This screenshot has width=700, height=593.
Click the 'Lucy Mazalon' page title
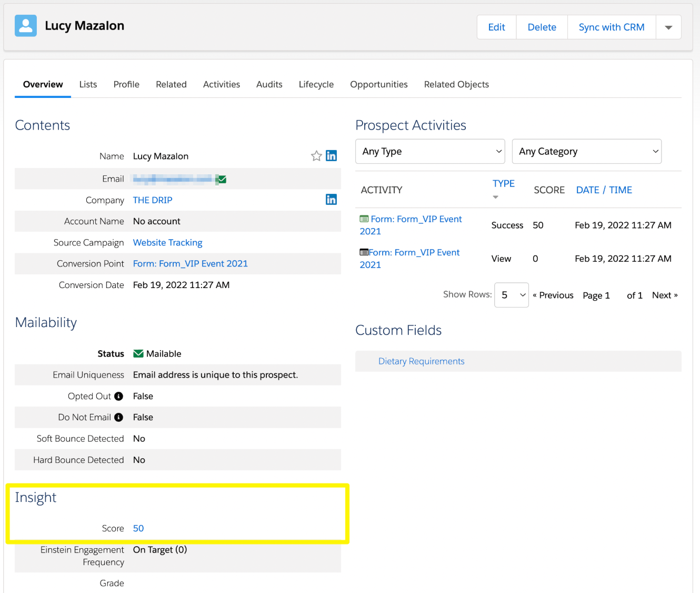[85, 26]
